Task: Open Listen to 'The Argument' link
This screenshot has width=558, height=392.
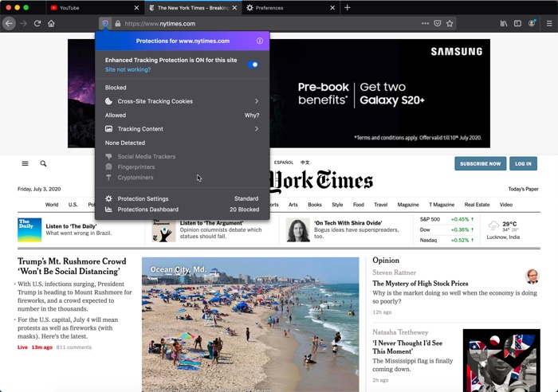Action: [212, 223]
